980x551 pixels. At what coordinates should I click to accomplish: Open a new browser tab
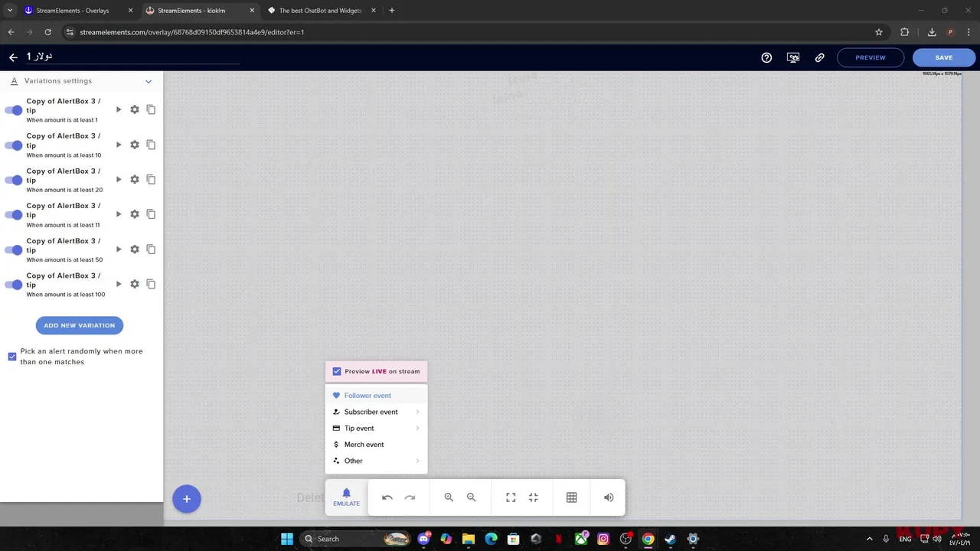coord(392,11)
